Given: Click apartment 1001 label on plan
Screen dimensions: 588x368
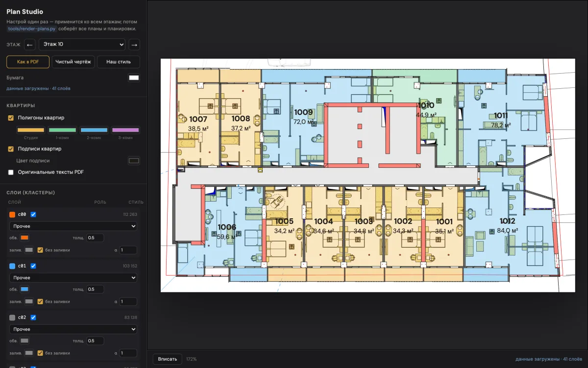Looking at the screenshot, I should coord(444,221).
